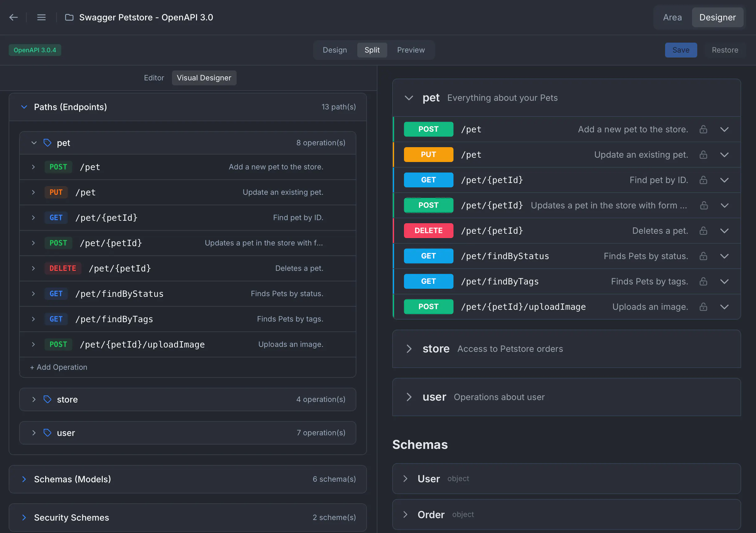Click + Add Operation under pet
756x533 pixels.
click(x=58, y=367)
